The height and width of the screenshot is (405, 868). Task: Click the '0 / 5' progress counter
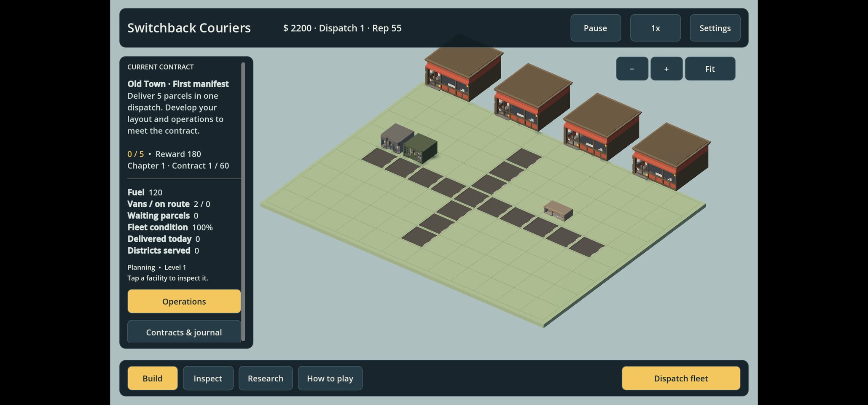click(136, 154)
